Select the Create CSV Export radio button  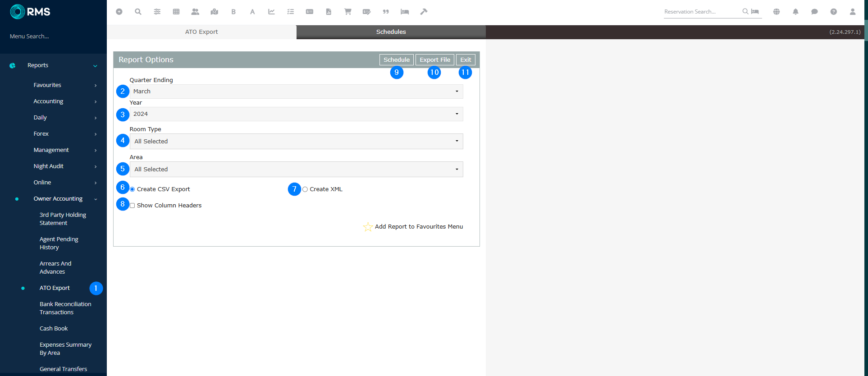coord(132,189)
